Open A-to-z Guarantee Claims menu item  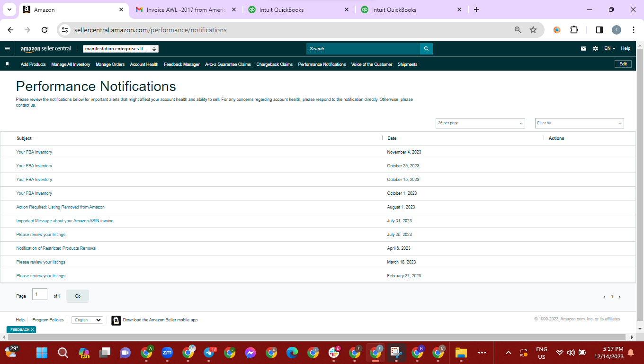coord(228,64)
